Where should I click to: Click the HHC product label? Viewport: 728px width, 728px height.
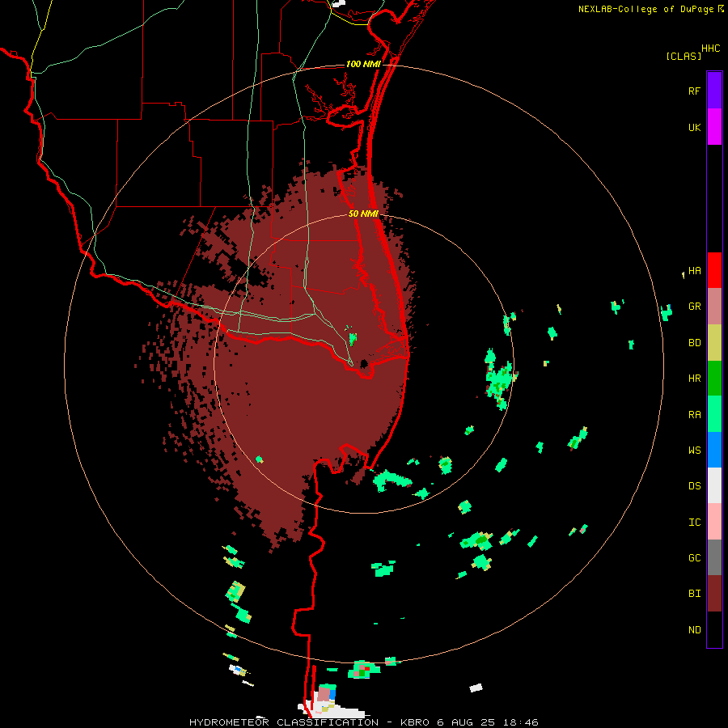(711, 49)
